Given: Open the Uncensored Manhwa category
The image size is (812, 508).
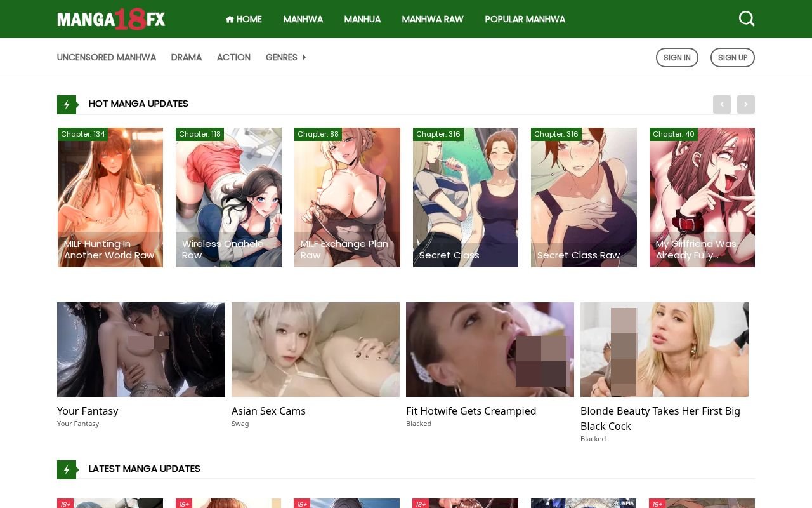Looking at the screenshot, I should click(107, 57).
